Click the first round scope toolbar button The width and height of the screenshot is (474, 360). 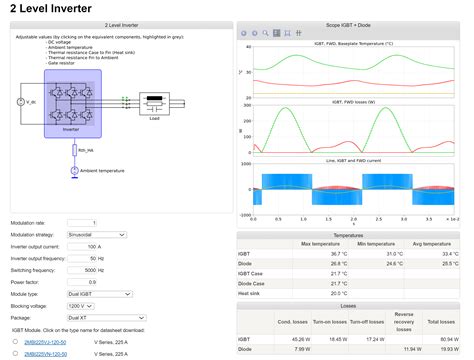tap(244, 33)
